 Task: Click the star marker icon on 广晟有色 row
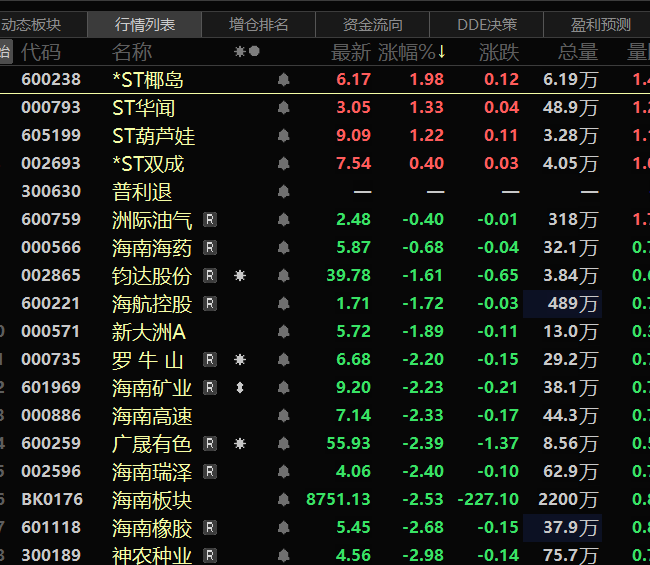(x=240, y=444)
